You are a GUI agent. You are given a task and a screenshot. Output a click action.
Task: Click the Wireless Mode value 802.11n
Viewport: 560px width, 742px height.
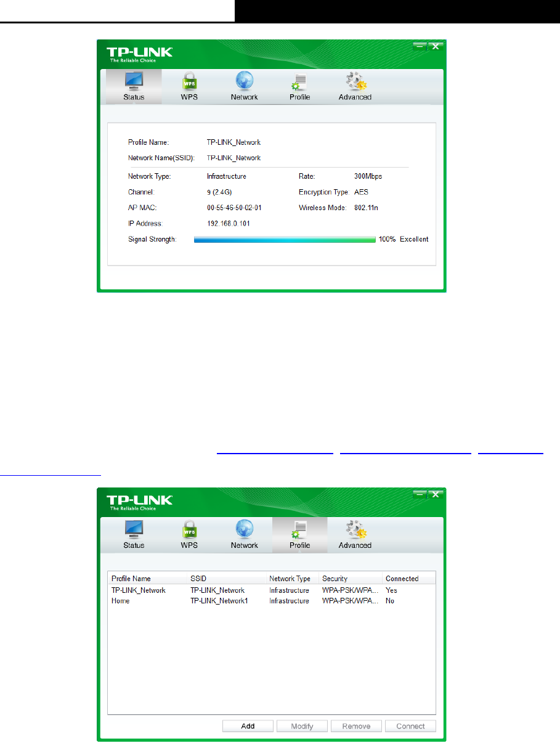coord(367,208)
